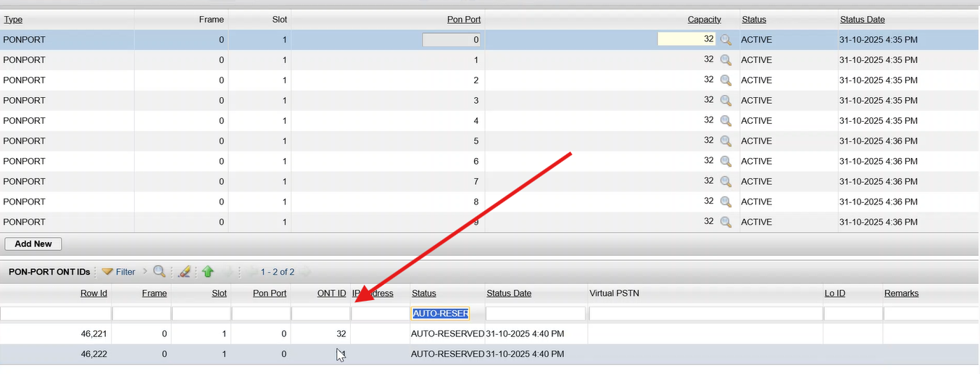
Task: Open capacity lookup for Pon Port 9
Action: [726, 223]
